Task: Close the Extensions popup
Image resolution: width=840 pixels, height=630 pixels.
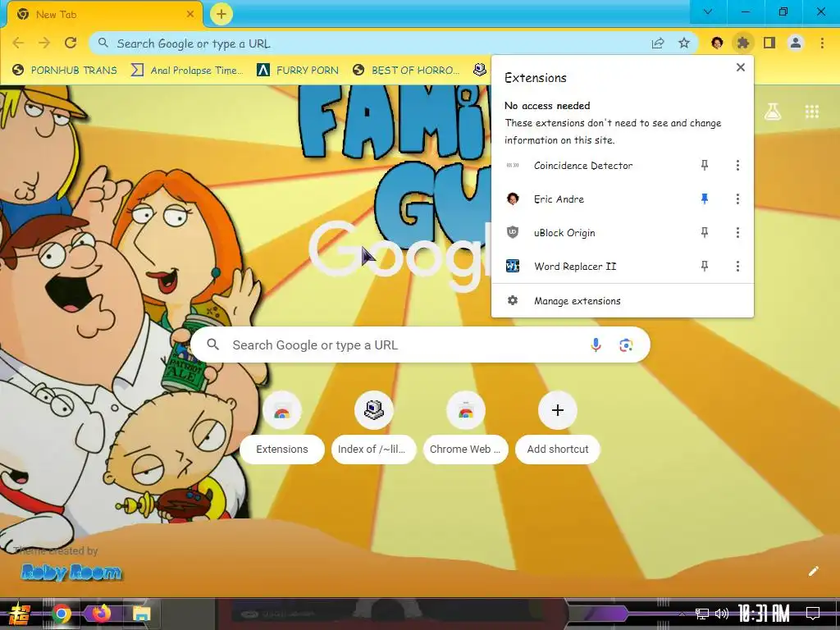Action: 741,67
